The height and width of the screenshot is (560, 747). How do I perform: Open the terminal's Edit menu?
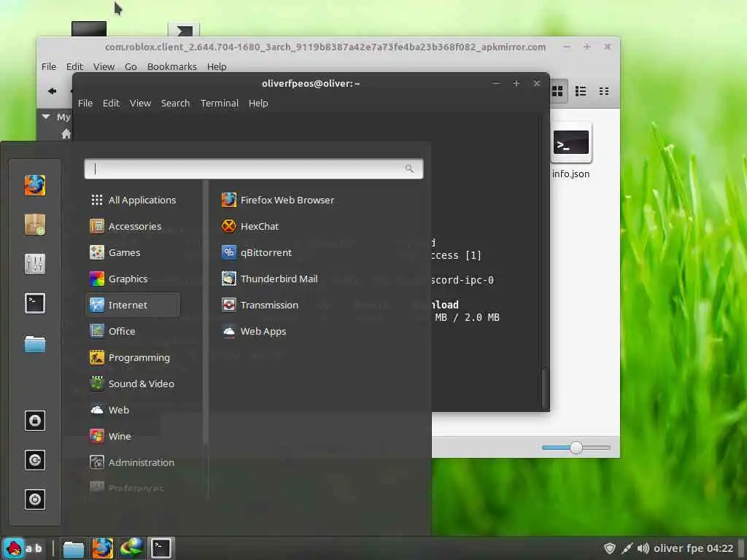coord(111,104)
